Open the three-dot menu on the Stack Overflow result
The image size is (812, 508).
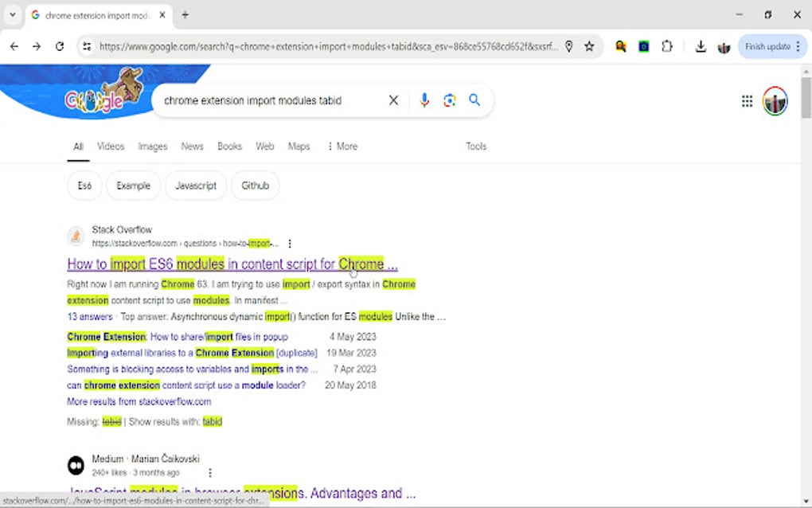pyautogui.click(x=290, y=244)
